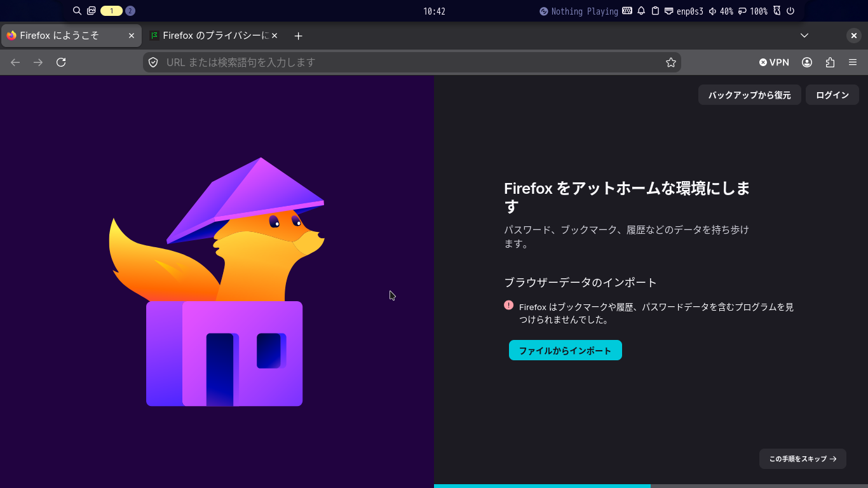Click the 'ブラウザーデータのインポート' heading
Screen dimensions: 868x488
click(580, 282)
